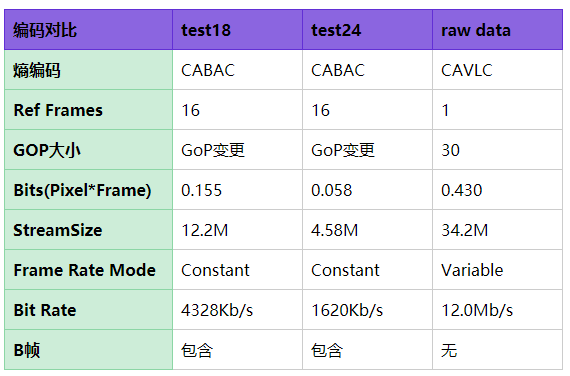
Task: Click the 12.0Mb/s bit rate cell
Action: pos(498,310)
